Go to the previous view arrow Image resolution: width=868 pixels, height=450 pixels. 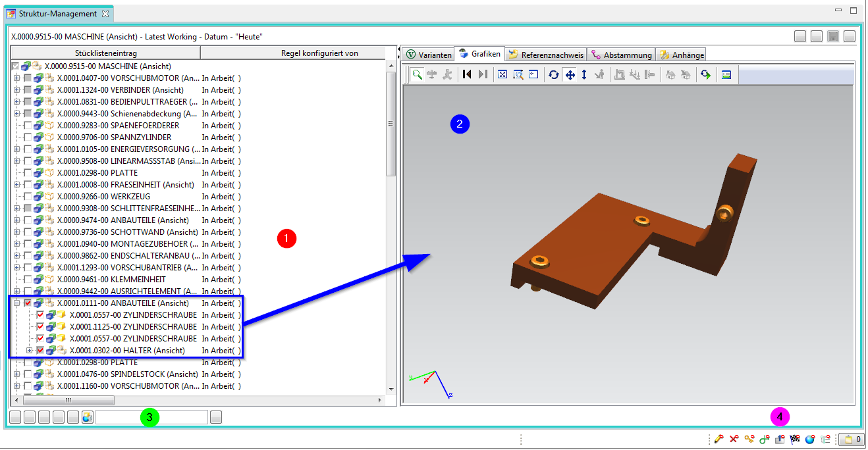pos(467,75)
